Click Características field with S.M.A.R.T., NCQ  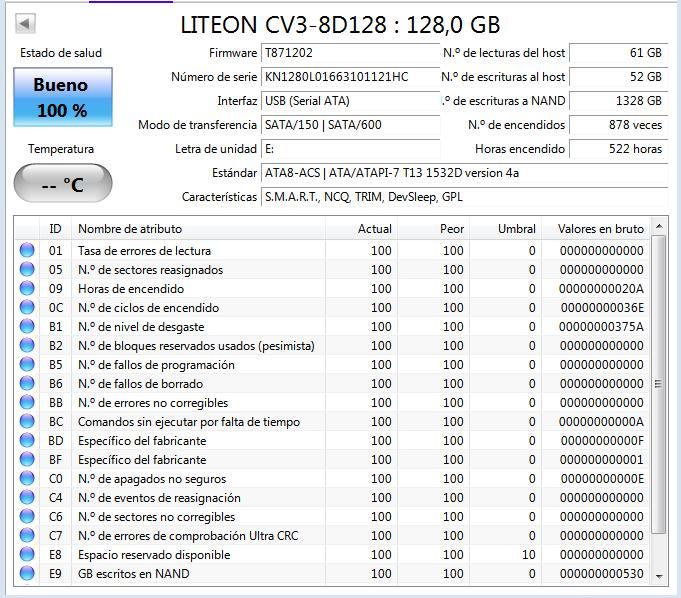click(x=464, y=197)
